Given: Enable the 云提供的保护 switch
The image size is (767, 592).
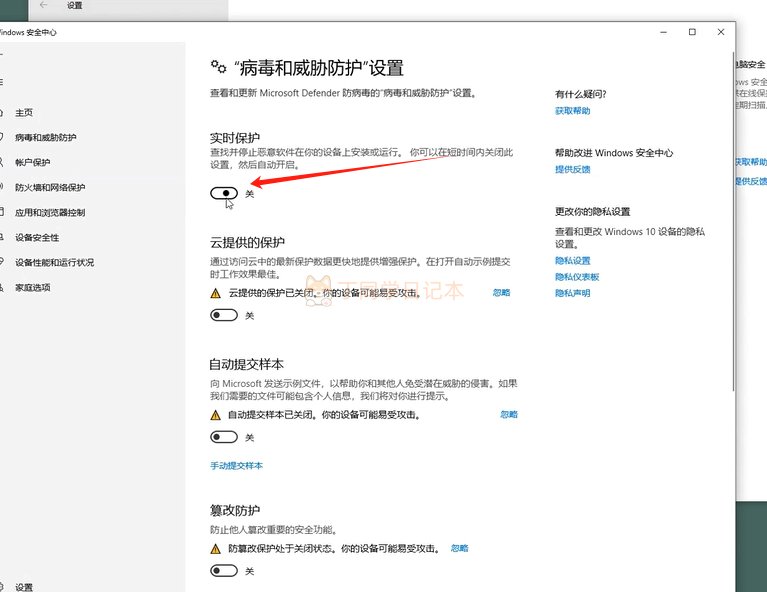Looking at the screenshot, I should coord(224,315).
